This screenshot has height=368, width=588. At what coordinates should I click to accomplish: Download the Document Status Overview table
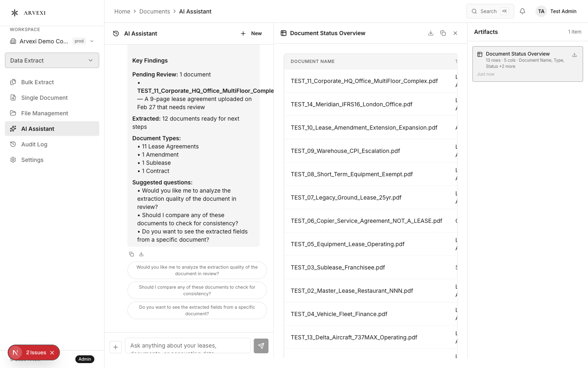point(431,33)
